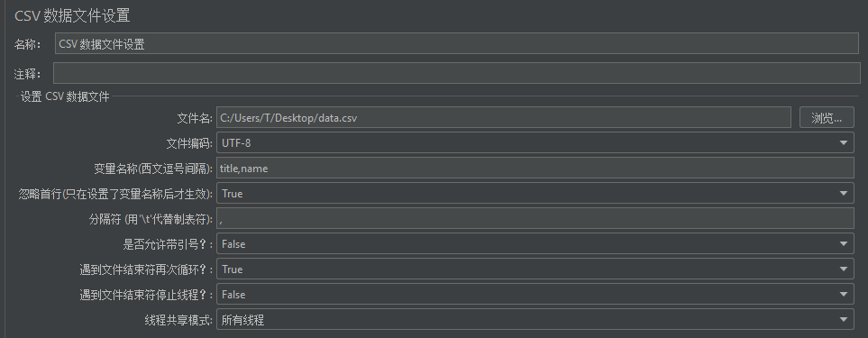Open the 遇到文件结束符再次循环 True dropdown

point(535,269)
